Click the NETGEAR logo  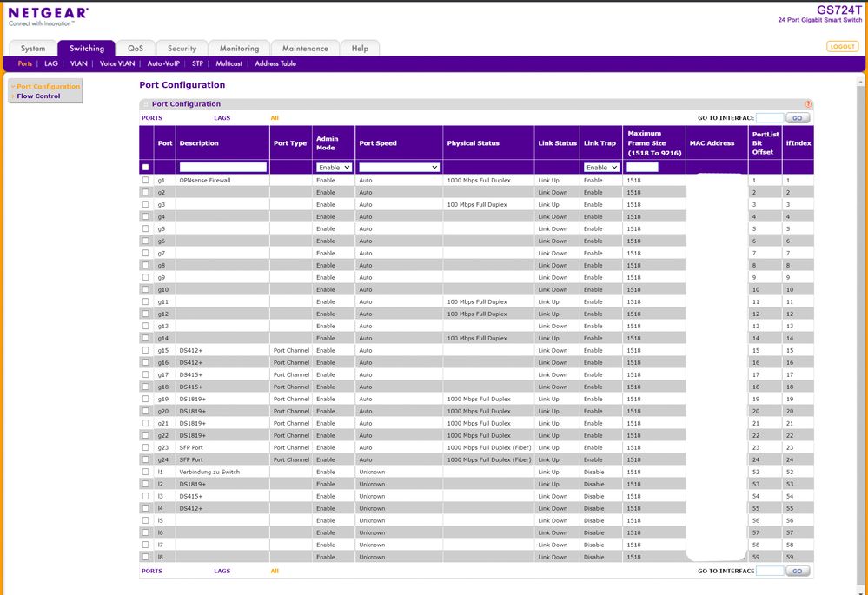click(x=48, y=15)
